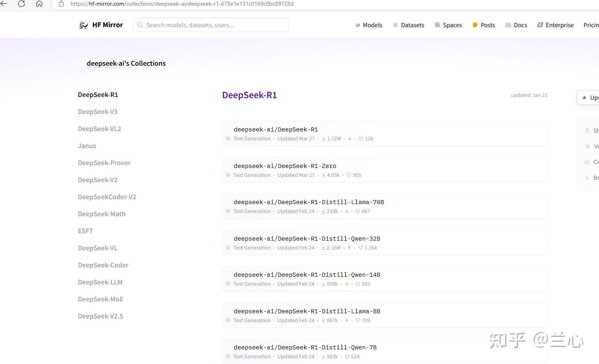Click '2.16M' download count text
This screenshot has width=599, height=364.
(334, 248)
